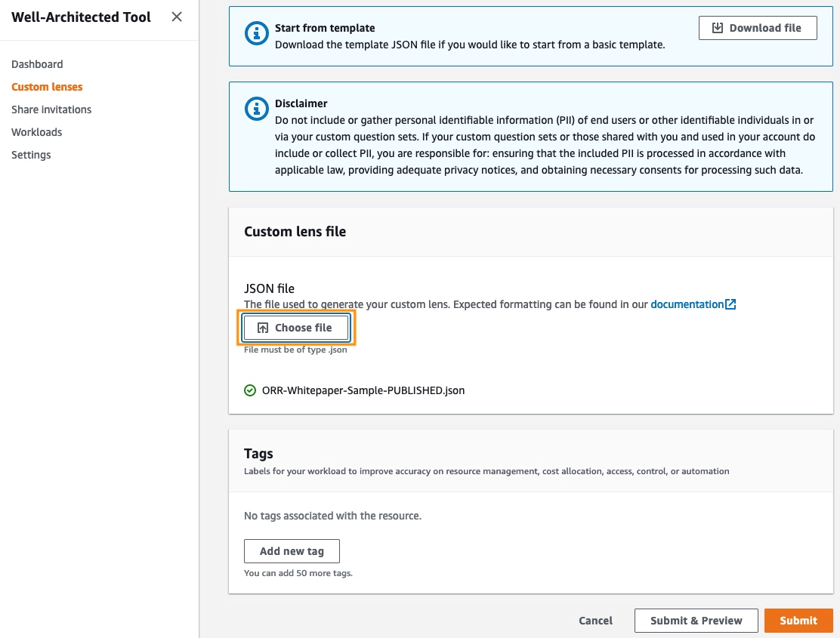
Task: Open documentation via the external link icon
Action: coord(730,304)
